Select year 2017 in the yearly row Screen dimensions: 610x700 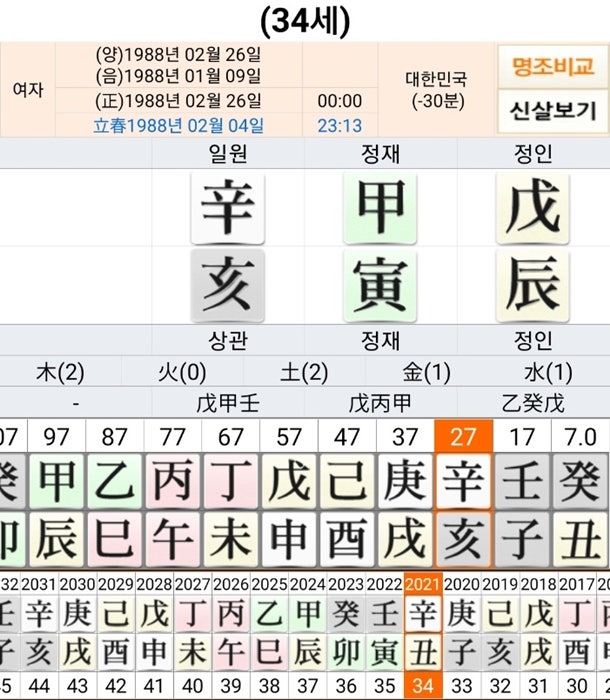point(577,584)
